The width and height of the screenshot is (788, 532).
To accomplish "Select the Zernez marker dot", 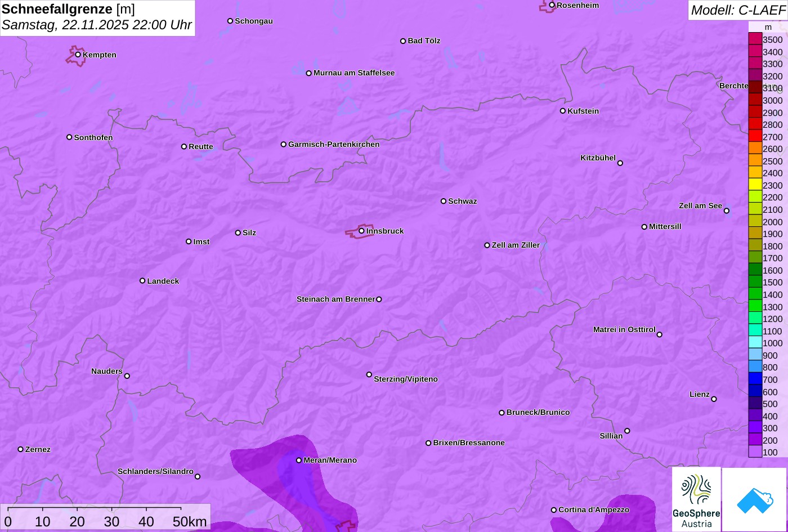I will (21, 449).
